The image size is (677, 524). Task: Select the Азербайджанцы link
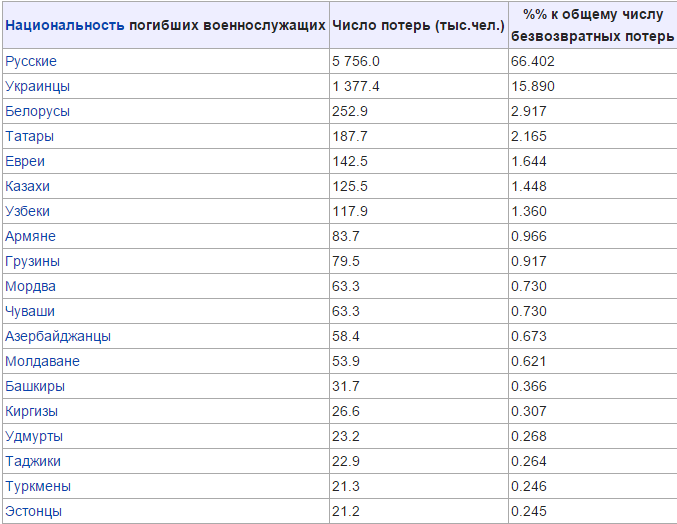pos(58,336)
